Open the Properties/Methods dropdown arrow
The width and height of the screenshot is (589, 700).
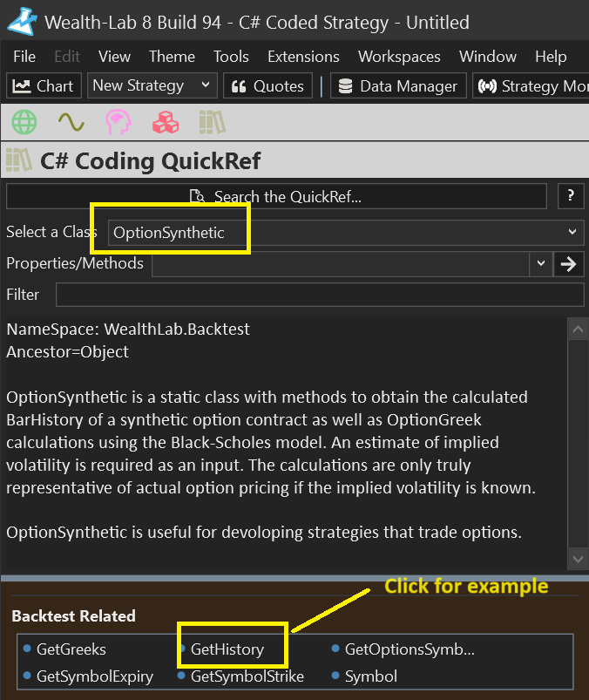point(541,263)
